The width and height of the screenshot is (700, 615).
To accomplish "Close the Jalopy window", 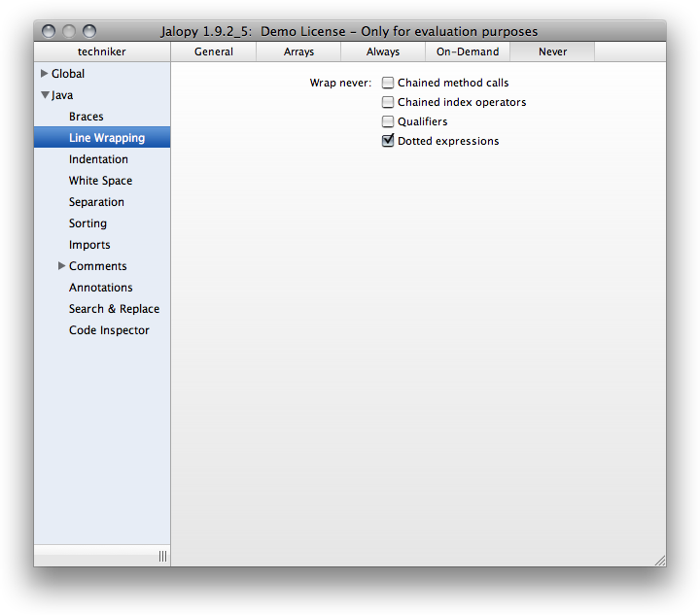I will [x=49, y=31].
